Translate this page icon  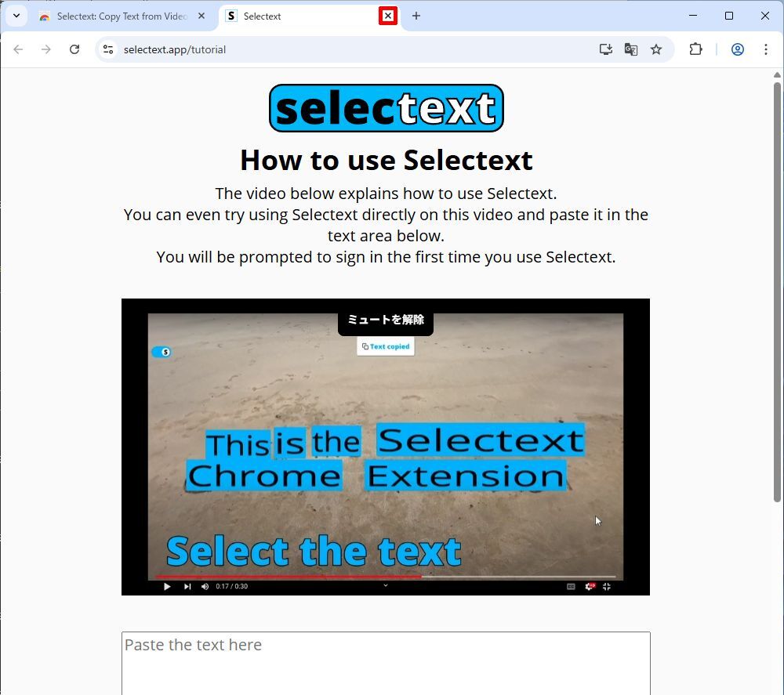(x=631, y=49)
